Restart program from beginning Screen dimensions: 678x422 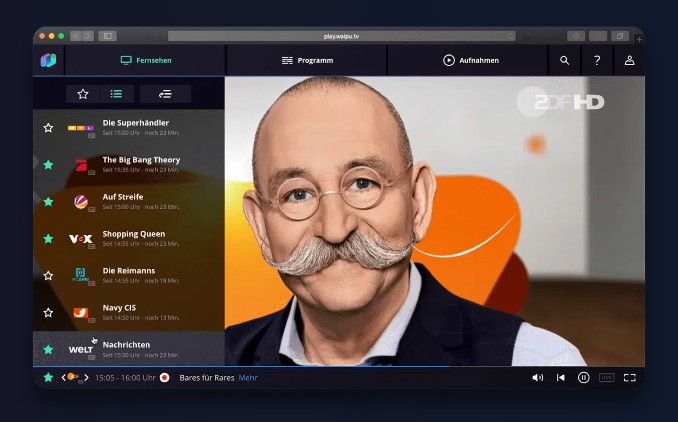560,377
